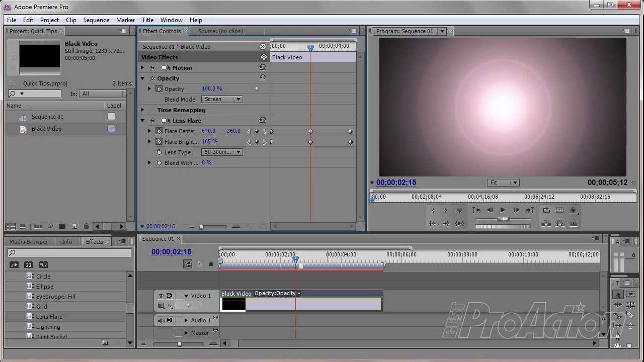Switch to the Info tab
This screenshot has height=362, width=644.
67,242
